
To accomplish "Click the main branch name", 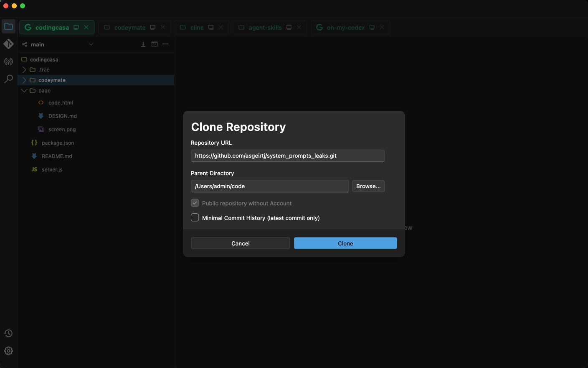I will point(38,44).
